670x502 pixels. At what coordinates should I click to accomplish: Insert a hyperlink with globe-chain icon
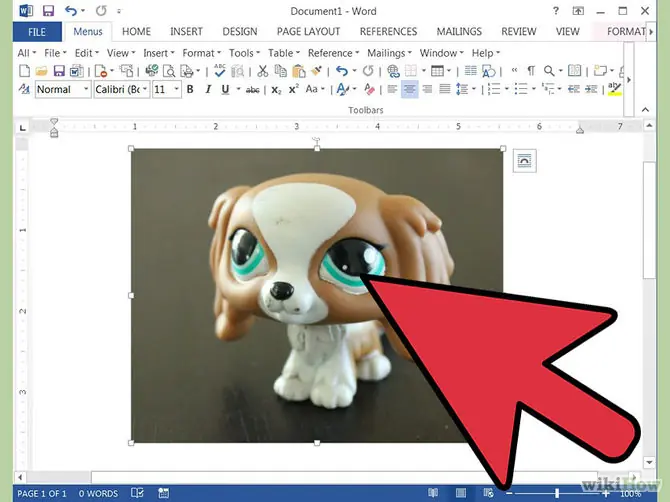393,71
